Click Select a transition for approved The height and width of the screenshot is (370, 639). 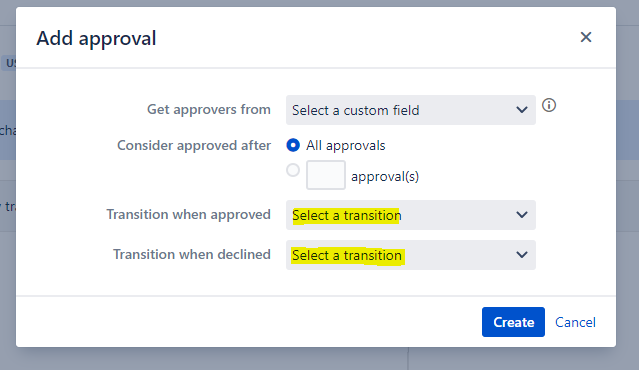coord(347,215)
